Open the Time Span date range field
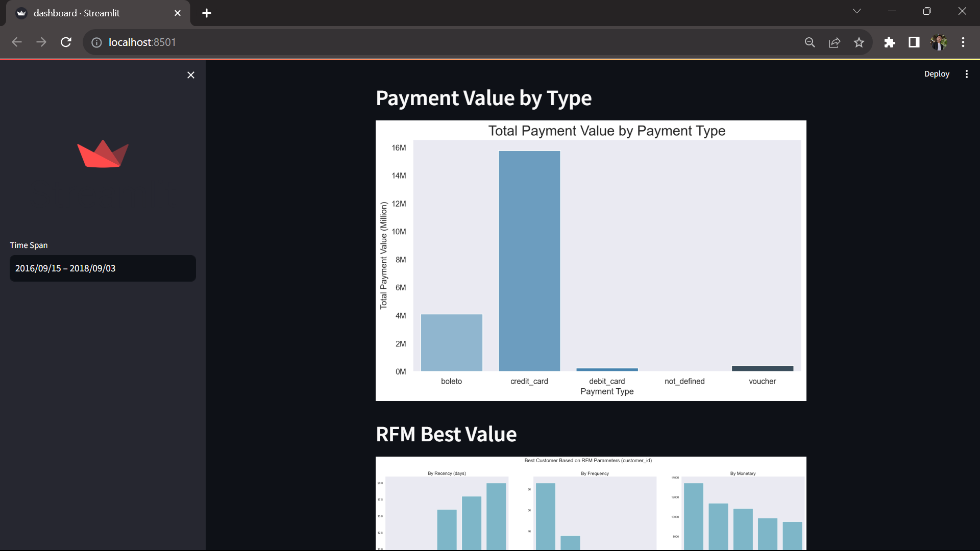980x551 pixels. point(103,268)
